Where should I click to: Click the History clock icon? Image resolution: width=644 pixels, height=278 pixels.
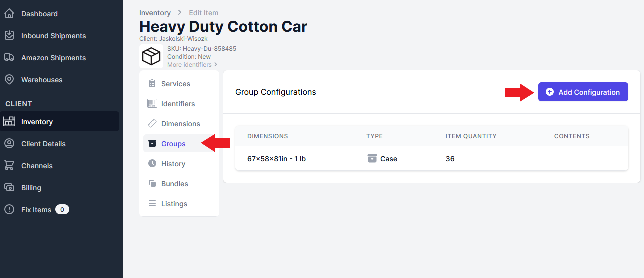tap(152, 164)
